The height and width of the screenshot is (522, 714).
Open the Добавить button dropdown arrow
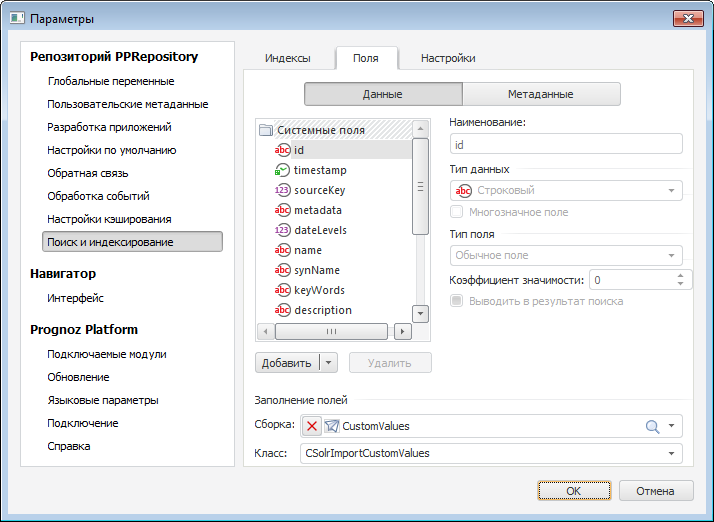point(329,363)
